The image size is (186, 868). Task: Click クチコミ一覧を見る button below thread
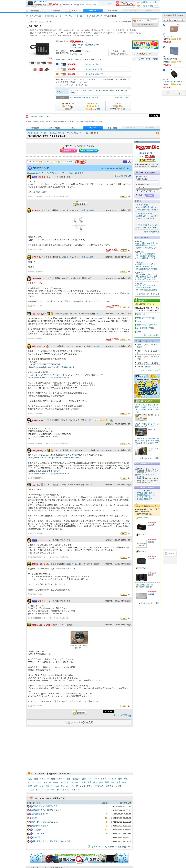point(80,722)
